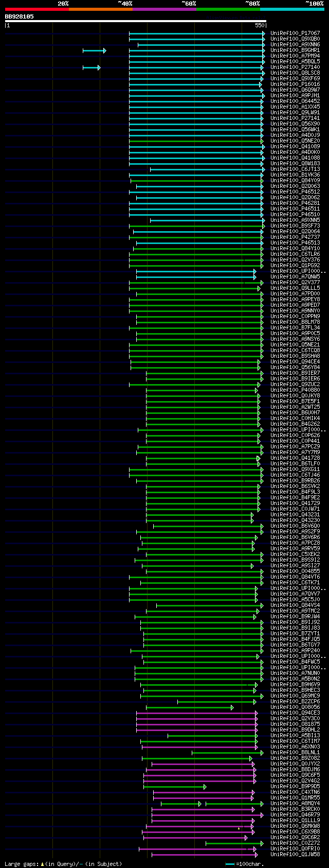Click the red 20% identity legend segment
The width and height of the screenshot is (329, 868).
(36, 9)
